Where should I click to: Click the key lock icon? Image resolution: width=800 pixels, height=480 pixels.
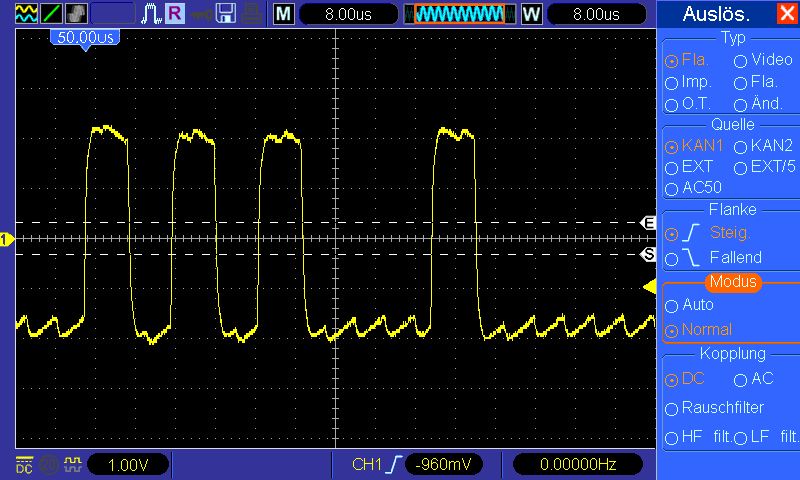coord(202,15)
